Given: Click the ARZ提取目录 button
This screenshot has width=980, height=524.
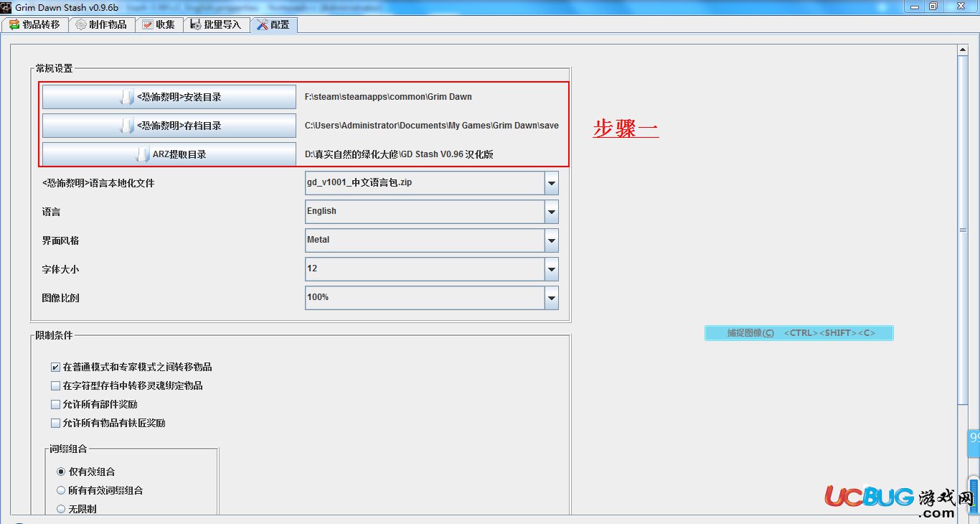Looking at the screenshot, I should click(x=169, y=154).
